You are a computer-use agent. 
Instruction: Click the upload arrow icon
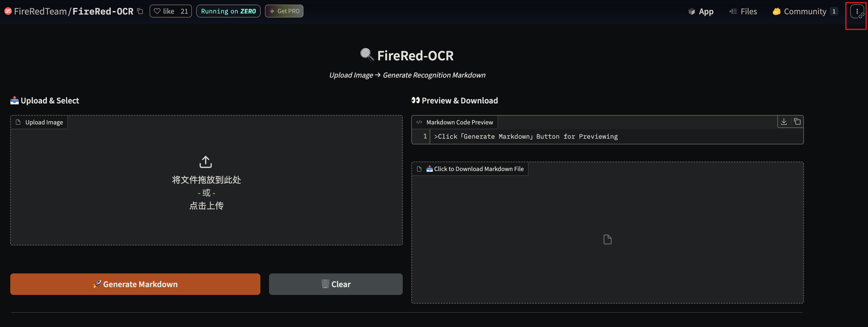205,162
